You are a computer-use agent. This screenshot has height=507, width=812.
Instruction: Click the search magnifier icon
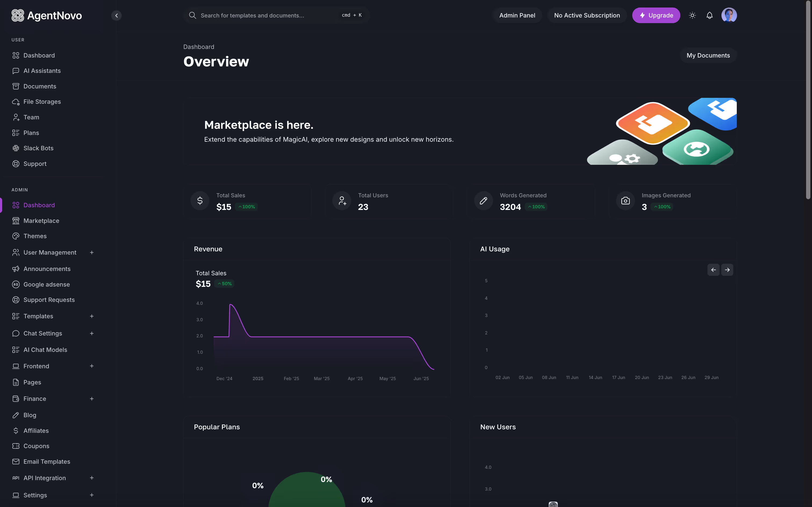point(192,15)
